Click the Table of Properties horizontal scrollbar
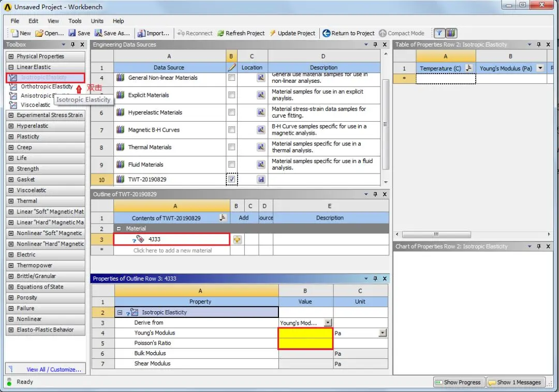 (x=436, y=235)
